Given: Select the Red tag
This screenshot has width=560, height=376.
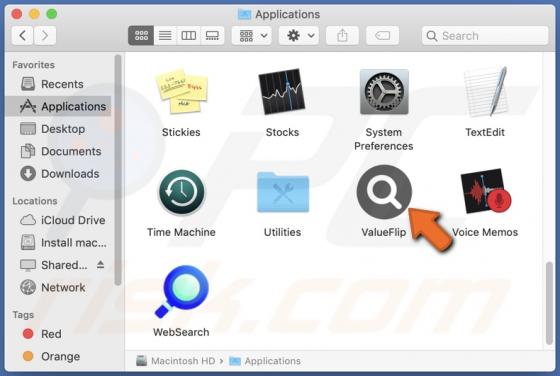Looking at the screenshot, I should tap(59, 334).
